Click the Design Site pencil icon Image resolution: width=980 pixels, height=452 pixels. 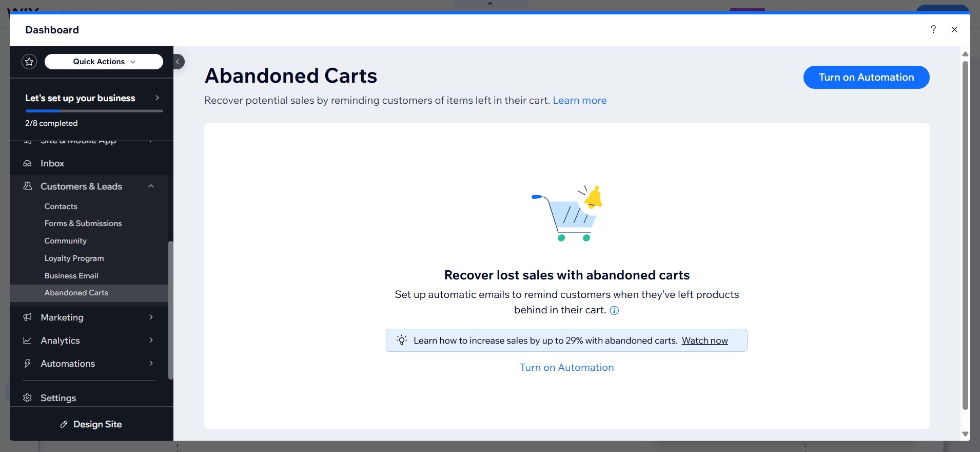pyautogui.click(x=64, y=424)
